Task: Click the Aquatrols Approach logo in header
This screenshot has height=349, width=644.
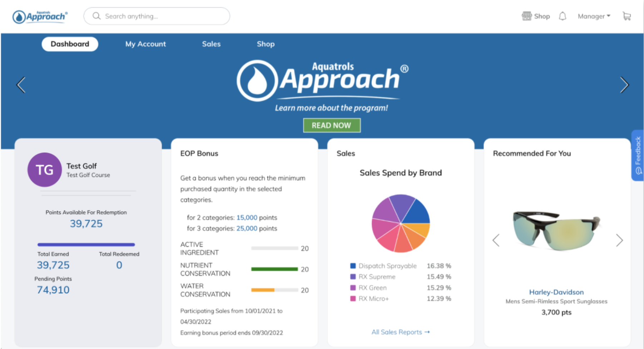Action: click(40, 16)
